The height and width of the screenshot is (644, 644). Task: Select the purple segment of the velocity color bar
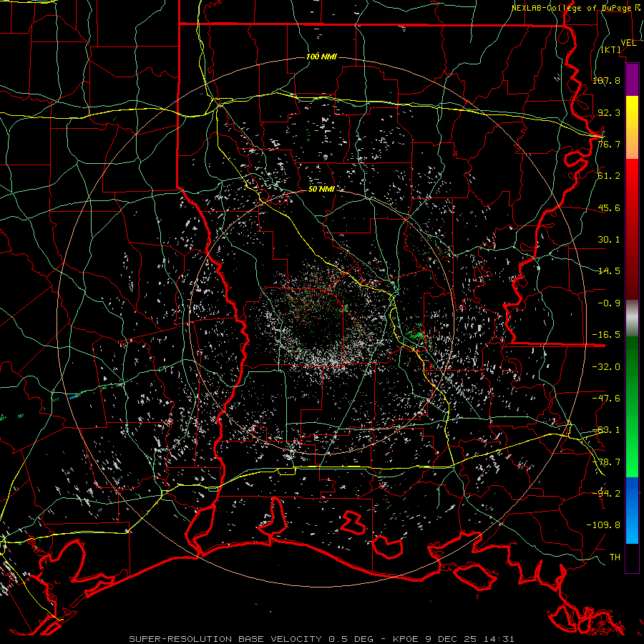pyautogui.click(x=632, y=80)
